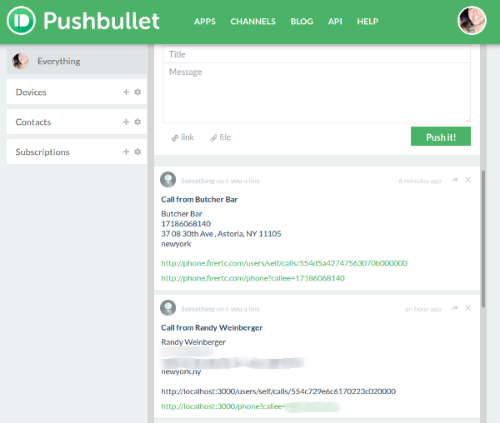
Task: Click the Pushbullet wordmark title
Action: click(x=101, y=21)
